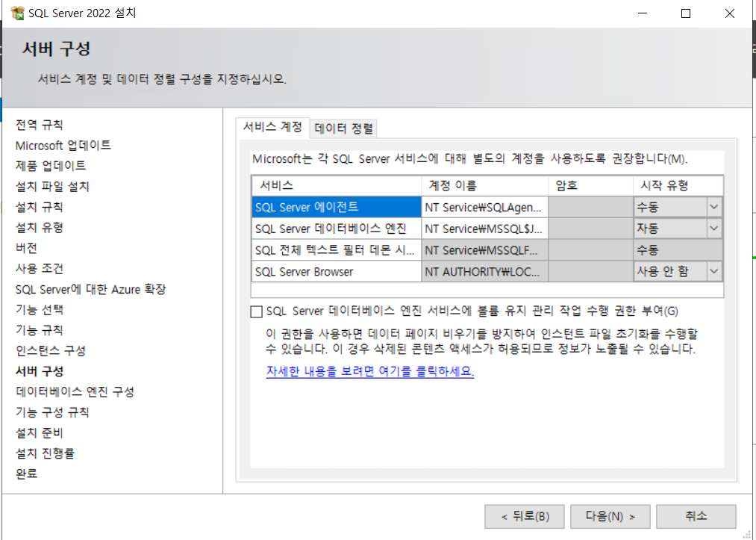Viewport: 756px width, 540px height.
Task: Click the 서비스 column header
Action: (337, 186)
